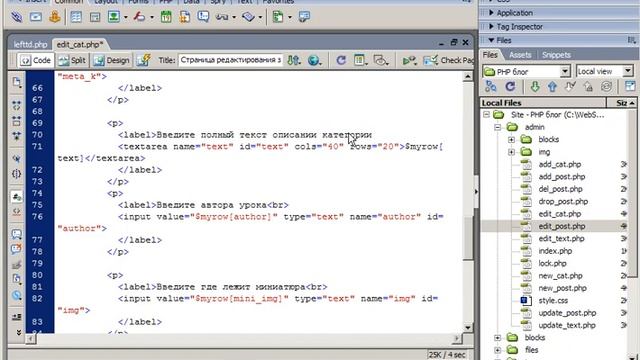Click the Templates insert icon

tap(278, 17)
